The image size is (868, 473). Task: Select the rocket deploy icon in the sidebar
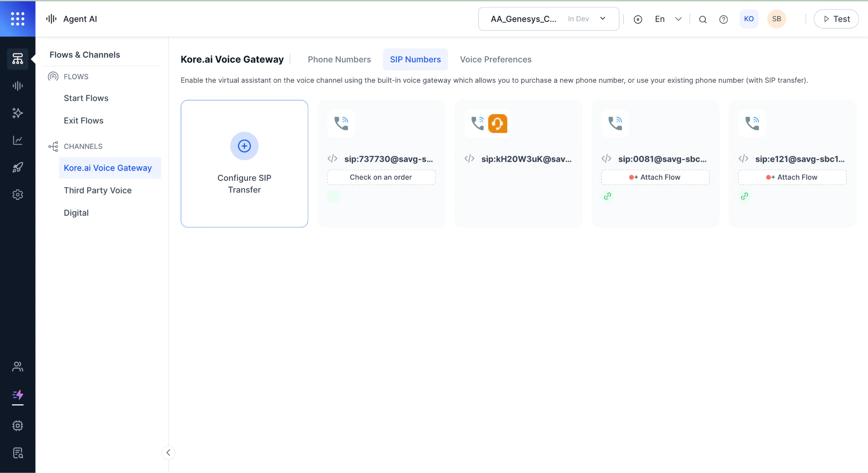(18, 167)
